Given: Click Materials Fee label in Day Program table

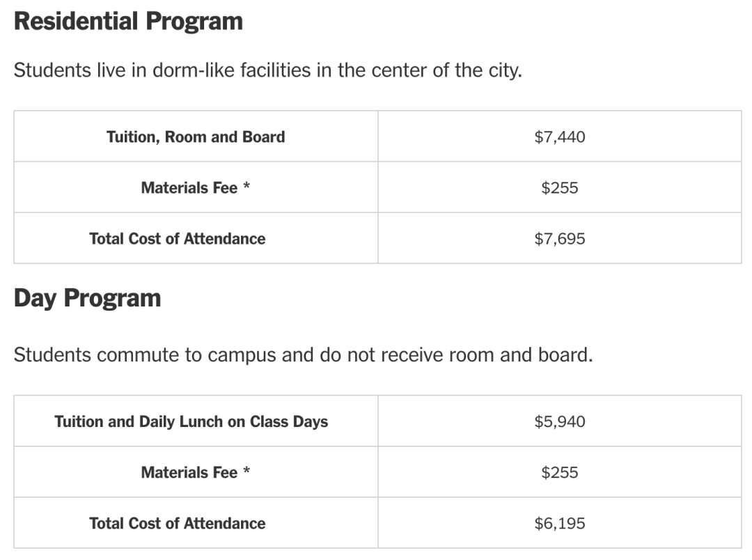Looking at the screenshot, I should tap(189, 472).
